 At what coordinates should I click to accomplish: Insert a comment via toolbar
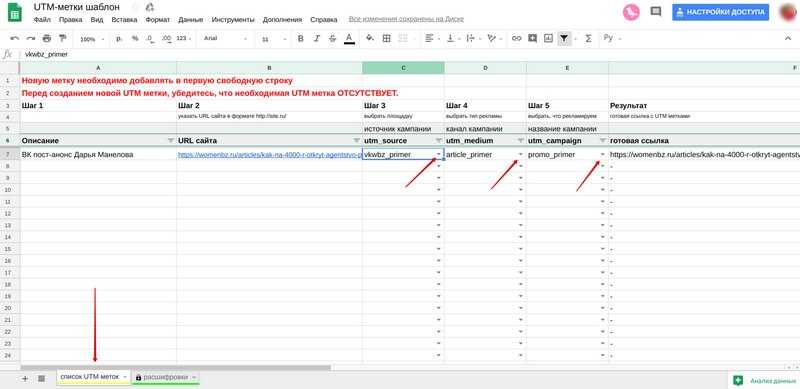pyautogui.click(x=533, y=39)
